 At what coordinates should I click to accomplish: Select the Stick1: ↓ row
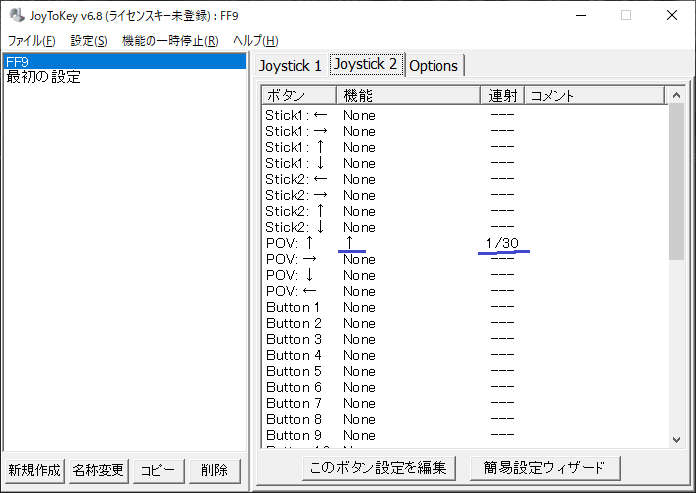[465, 163]
